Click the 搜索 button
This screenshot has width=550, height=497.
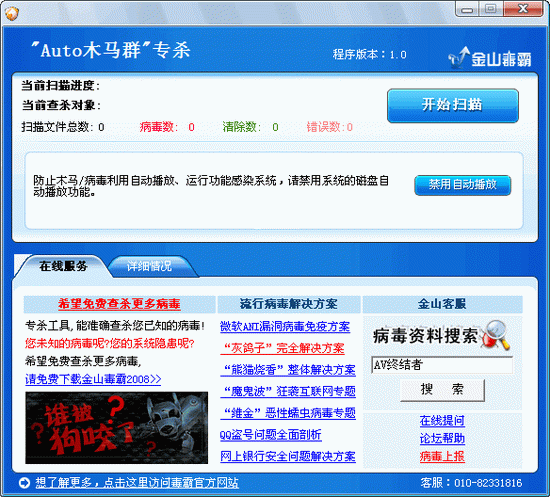442,389
